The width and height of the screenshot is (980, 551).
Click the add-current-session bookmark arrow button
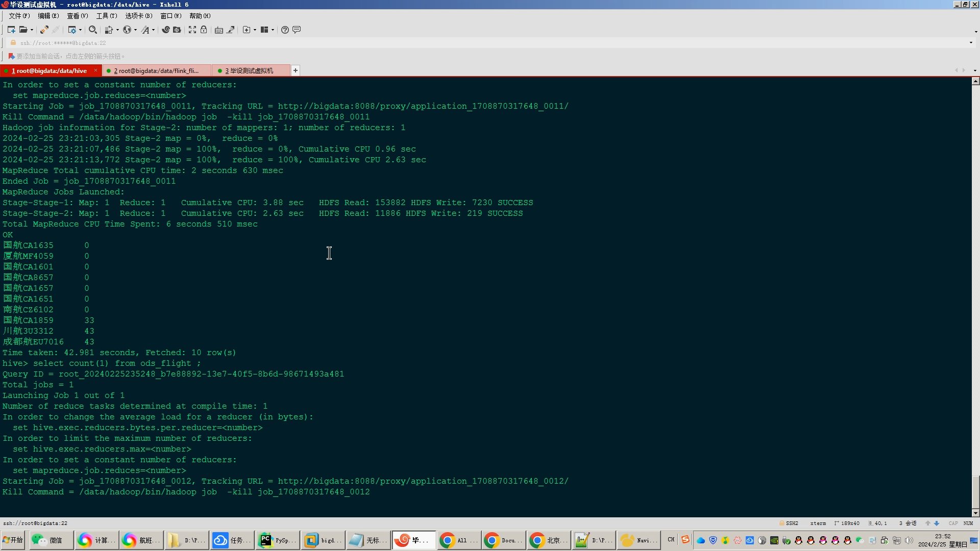tap(11, 56)
